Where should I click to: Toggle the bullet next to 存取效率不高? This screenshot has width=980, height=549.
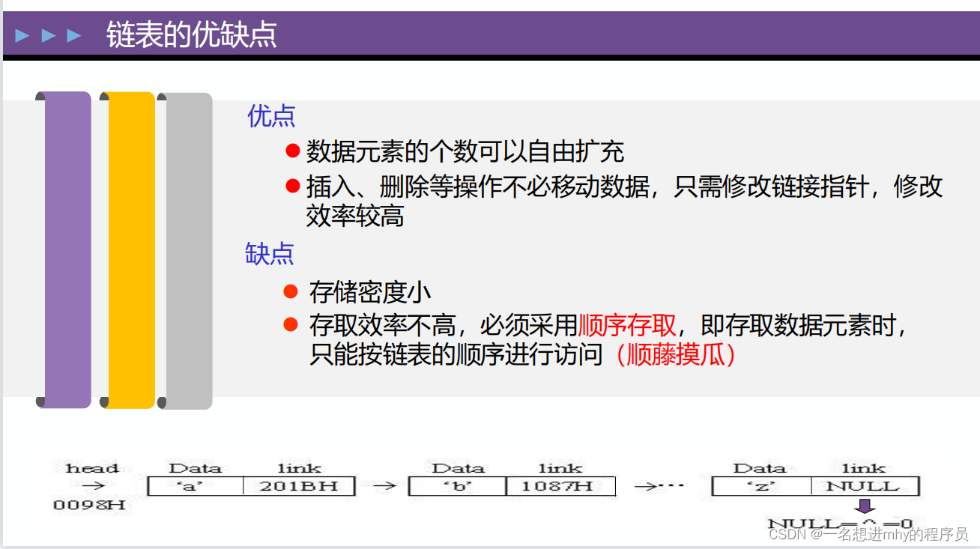pyautogui.click(x=292, y=324)
